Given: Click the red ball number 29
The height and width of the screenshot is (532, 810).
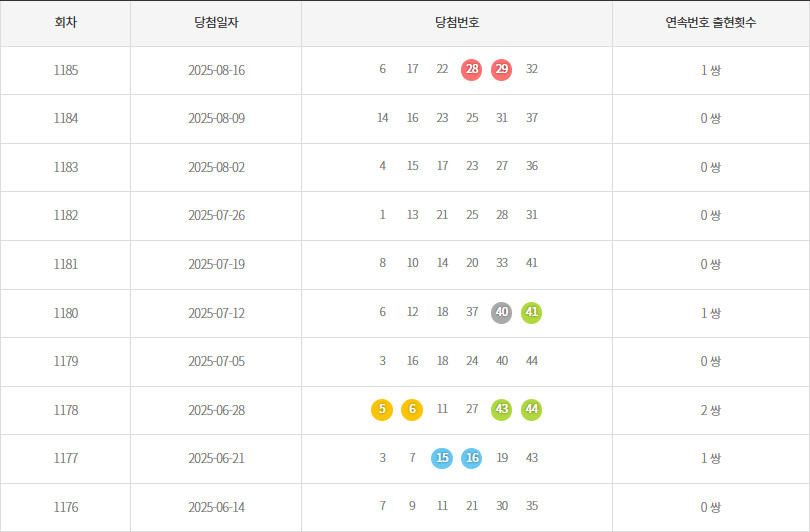Looking at the screenshot, I should click(502, 69).
